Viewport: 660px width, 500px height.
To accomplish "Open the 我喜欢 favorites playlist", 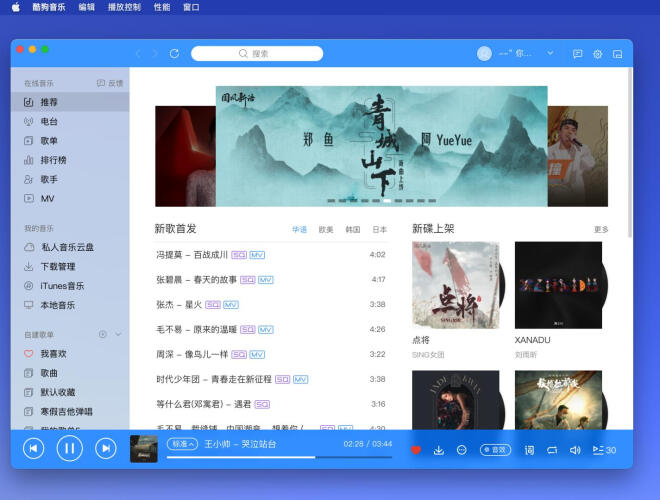I will (x=70, y=354).
